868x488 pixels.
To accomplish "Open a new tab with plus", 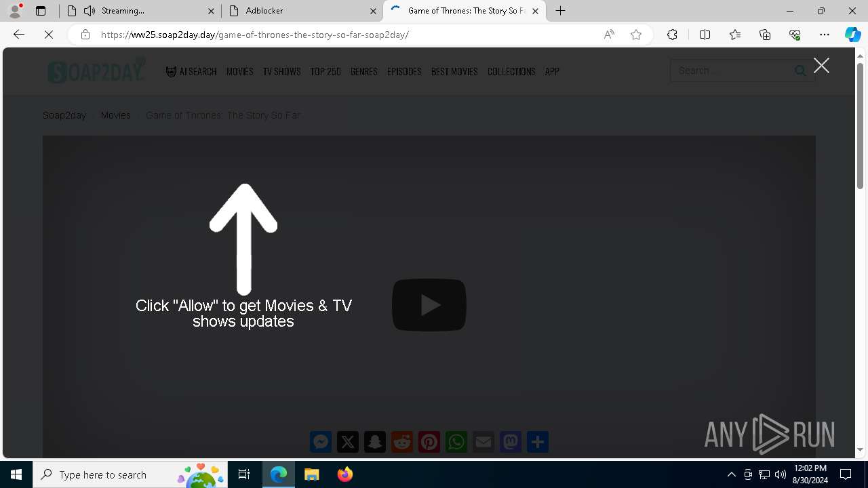I will 561,11.
